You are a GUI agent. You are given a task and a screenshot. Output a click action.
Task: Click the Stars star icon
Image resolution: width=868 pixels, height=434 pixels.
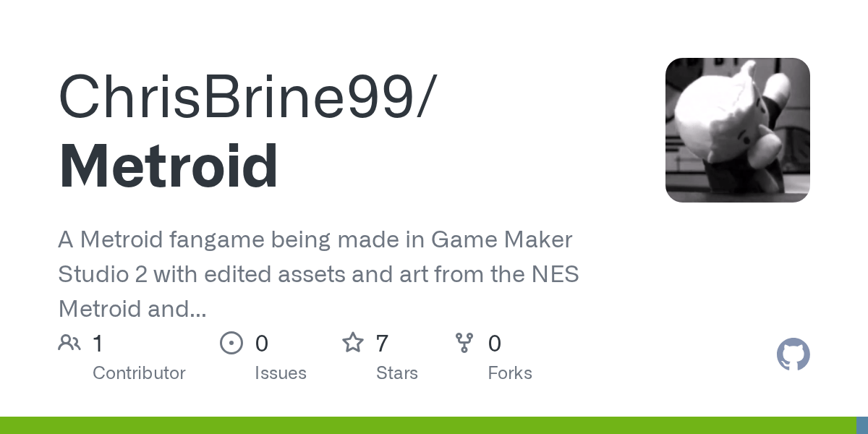point(353,343)
